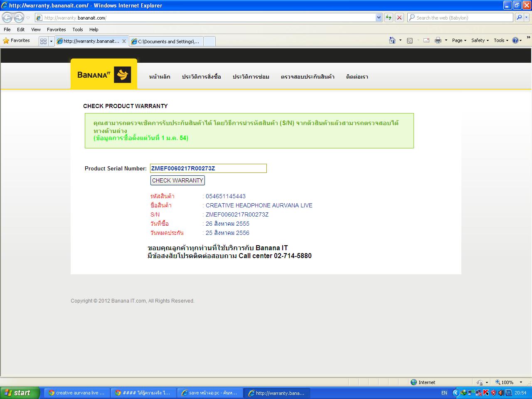The height and width of the screenshot is (399, 532).
Task: Click the Refresh page icon
Action: click(389, 17)
